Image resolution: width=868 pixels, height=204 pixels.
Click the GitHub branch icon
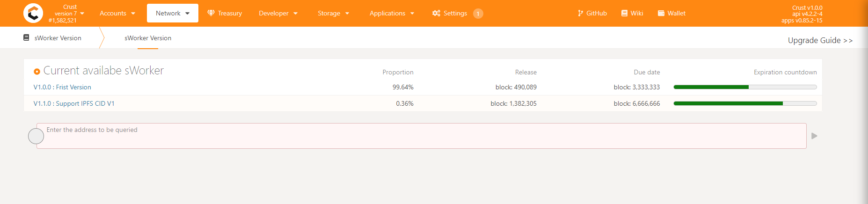pos(580,13)
